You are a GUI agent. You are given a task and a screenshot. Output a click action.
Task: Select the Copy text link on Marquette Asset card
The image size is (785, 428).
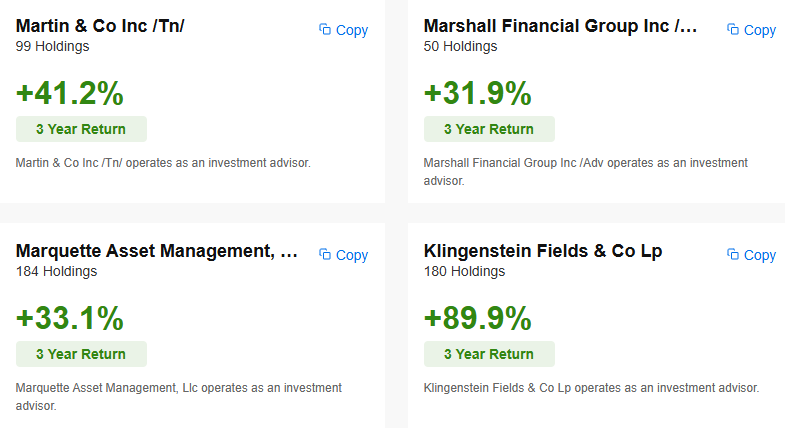point(352,255)
